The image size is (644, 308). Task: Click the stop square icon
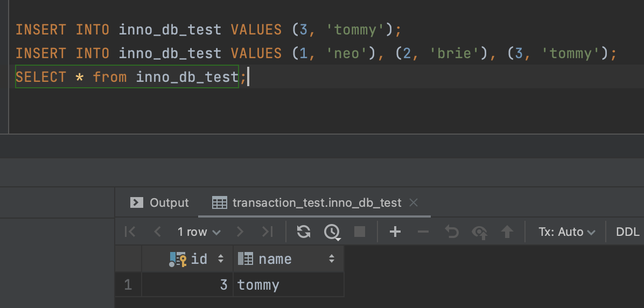[360, 232]
